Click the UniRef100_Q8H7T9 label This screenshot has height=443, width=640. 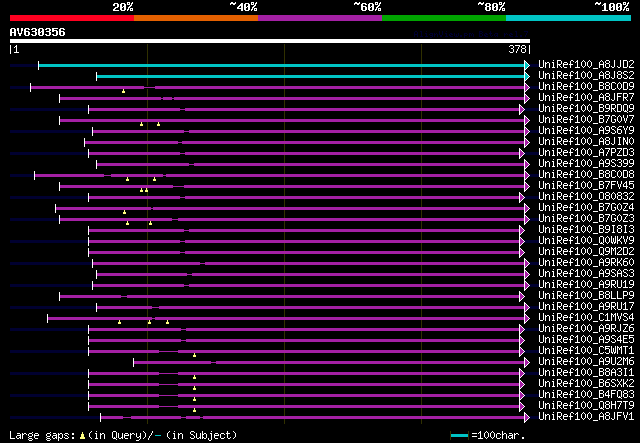click(x=586, y=406)
